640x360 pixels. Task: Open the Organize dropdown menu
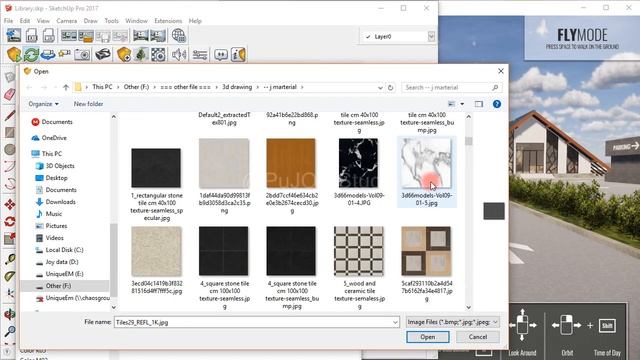pyautogui.click(x=44, y=104)
